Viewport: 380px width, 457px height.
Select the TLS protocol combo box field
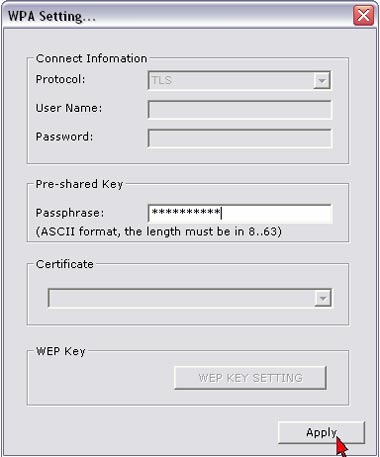pos(239,80)
